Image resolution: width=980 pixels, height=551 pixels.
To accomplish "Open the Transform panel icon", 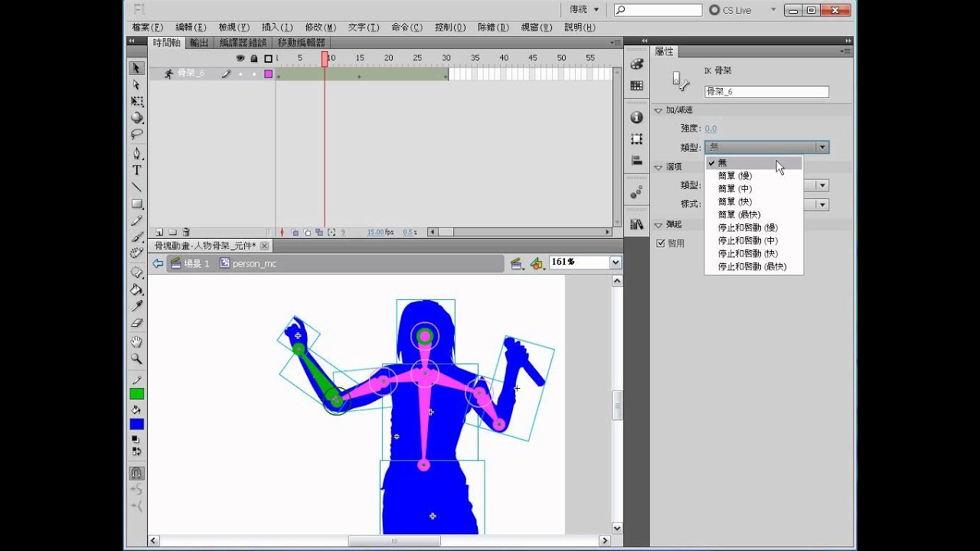I will click(636, 139).
